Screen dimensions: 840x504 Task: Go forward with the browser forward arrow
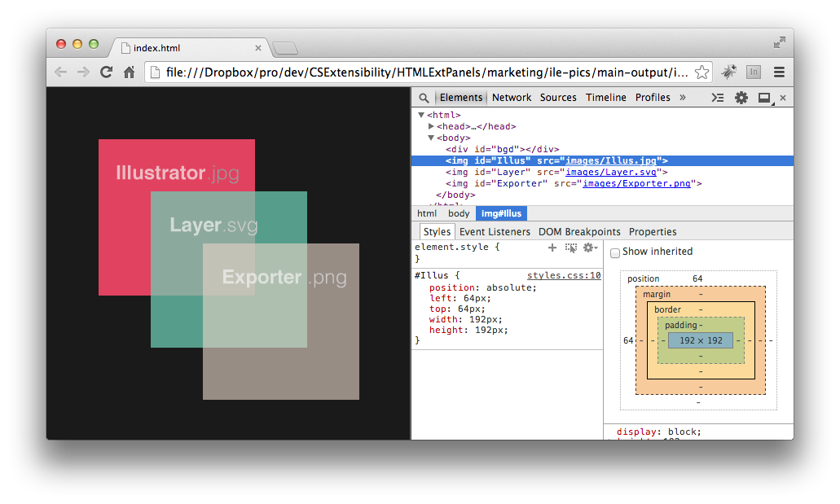[83, 72]
